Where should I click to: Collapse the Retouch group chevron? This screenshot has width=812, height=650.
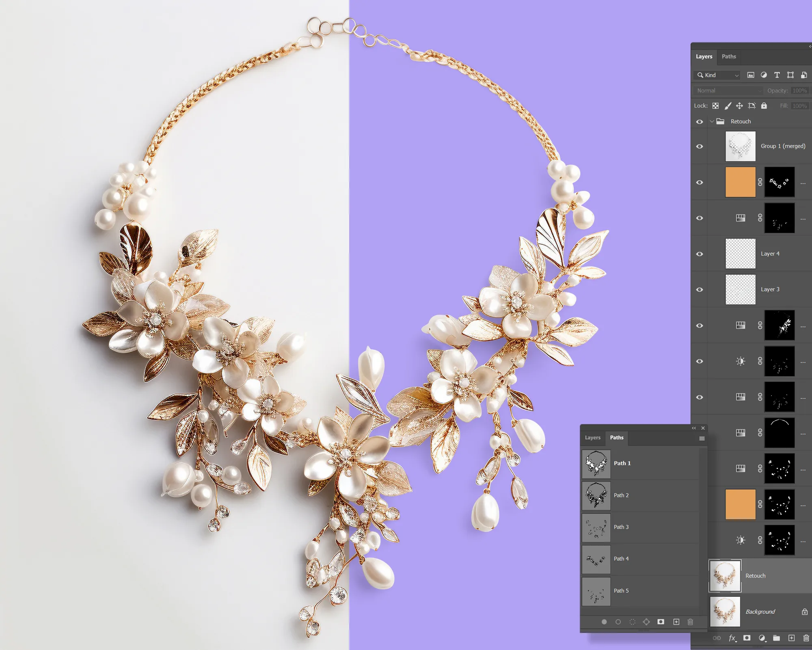click(x=712, y=122)
